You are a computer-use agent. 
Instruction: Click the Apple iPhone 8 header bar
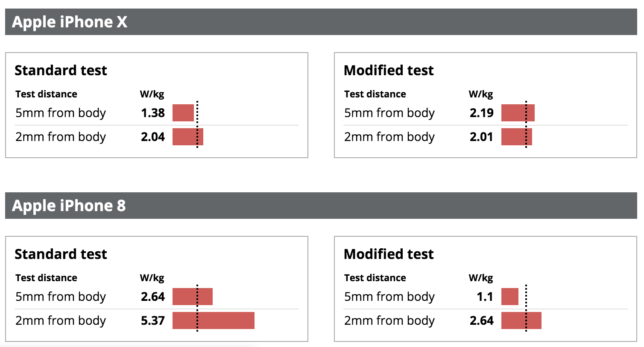coord(322,206)
